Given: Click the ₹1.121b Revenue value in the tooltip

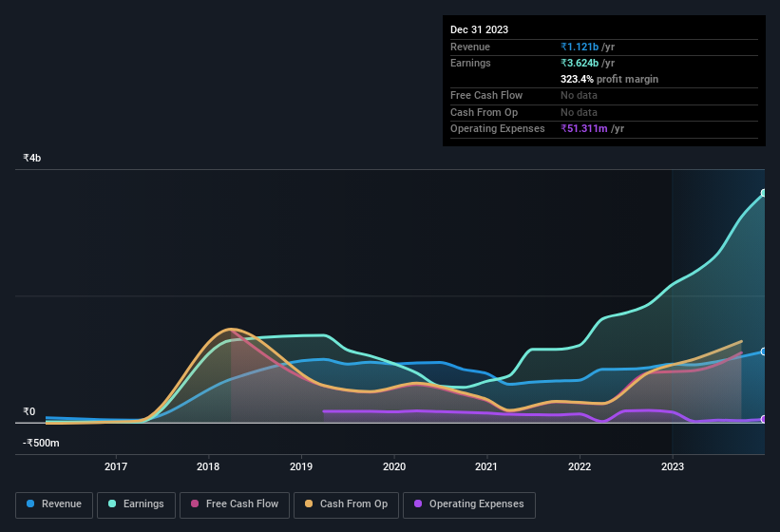Looking at the screenshot, I should (x=580, y=47).
